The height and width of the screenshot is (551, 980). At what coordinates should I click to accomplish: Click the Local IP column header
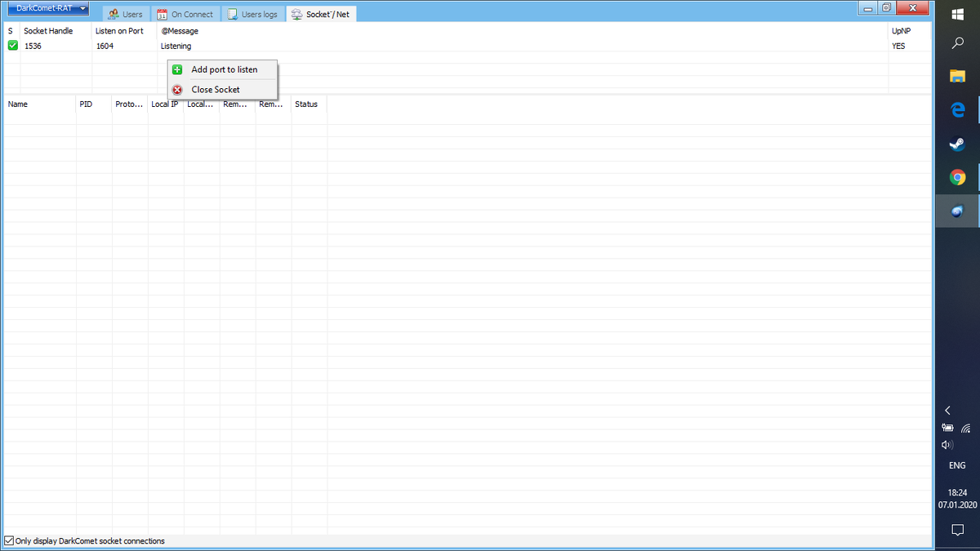[166, 104]
